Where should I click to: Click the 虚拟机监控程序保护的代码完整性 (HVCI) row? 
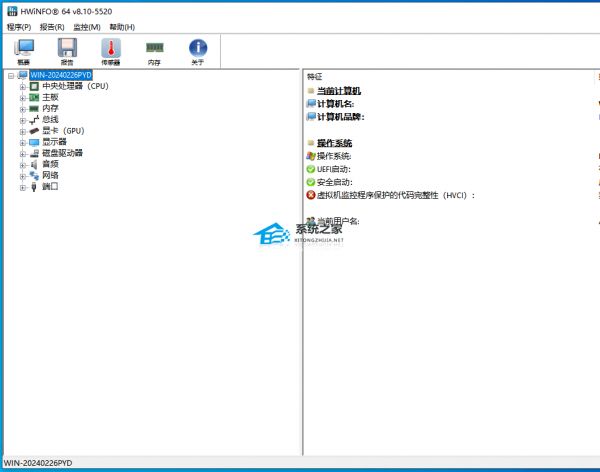coord(396,195)
